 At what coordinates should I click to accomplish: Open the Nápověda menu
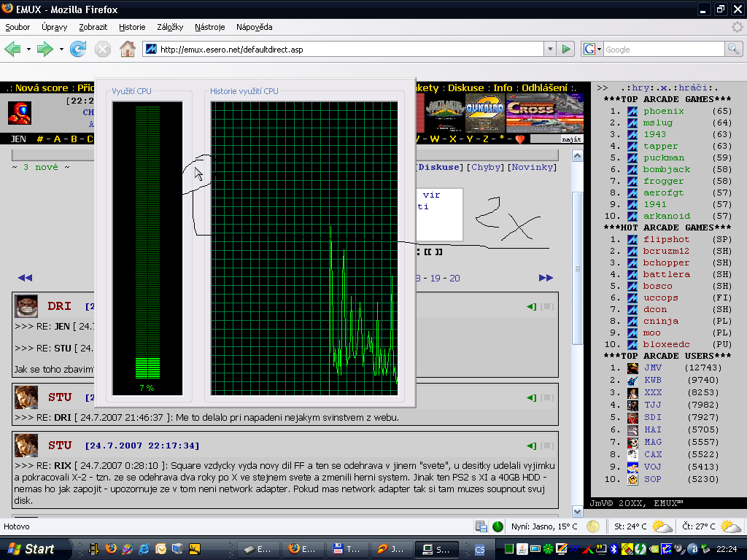[x=255, y=27]
